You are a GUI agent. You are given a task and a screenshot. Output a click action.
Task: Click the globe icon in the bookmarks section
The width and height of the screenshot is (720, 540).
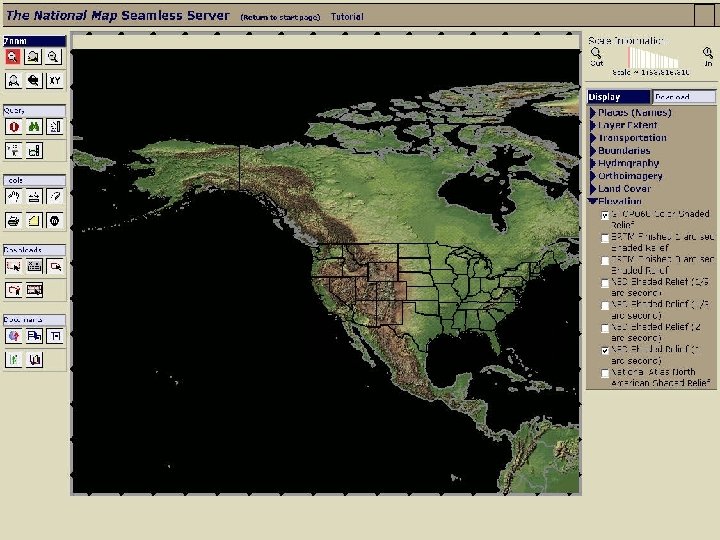click(13, 336)
